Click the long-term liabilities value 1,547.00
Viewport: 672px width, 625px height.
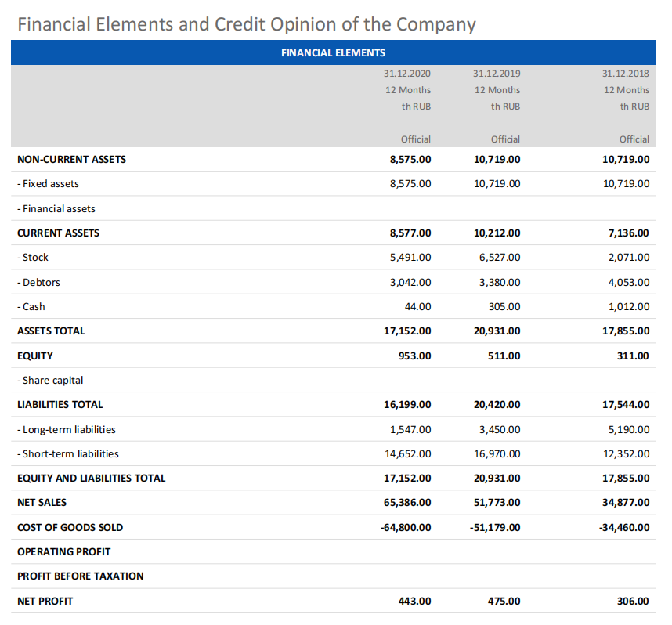[410, 430]
